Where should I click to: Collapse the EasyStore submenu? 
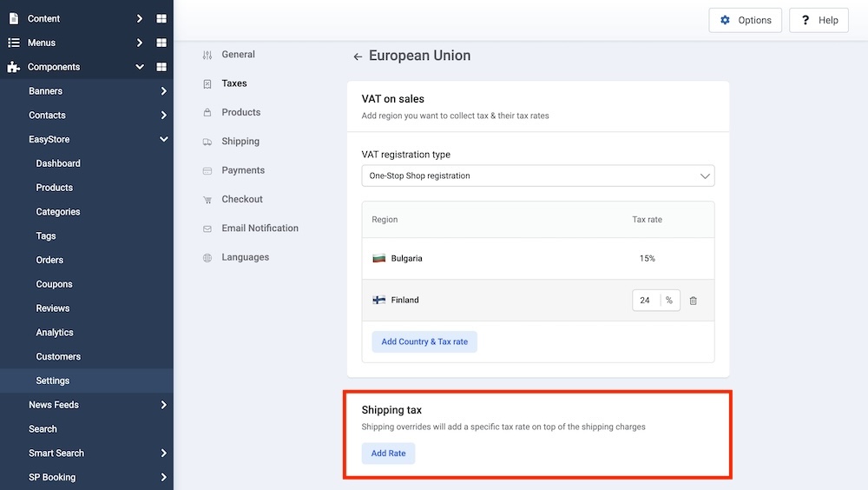163,139
